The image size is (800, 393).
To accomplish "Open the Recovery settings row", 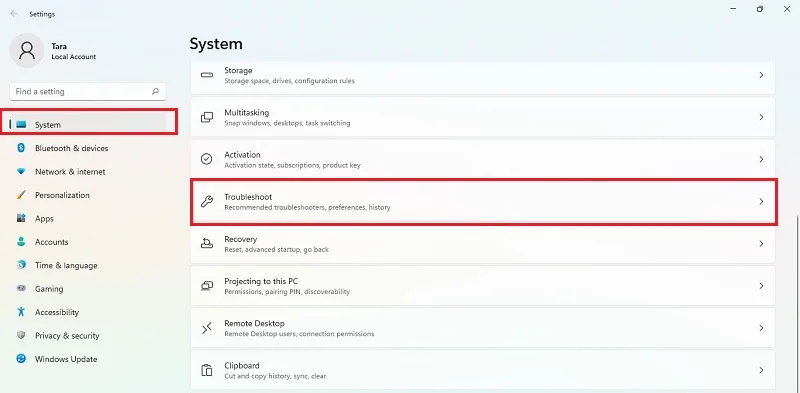I will 483,243.
